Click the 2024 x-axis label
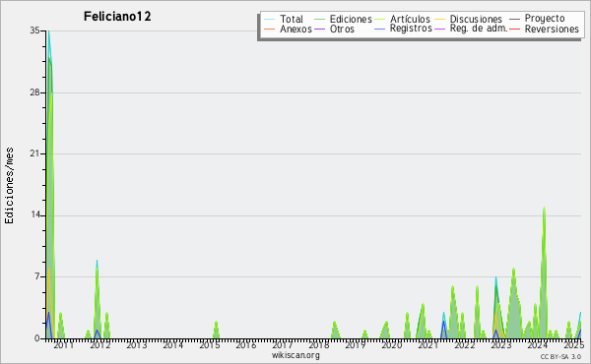The width and height of the screenshot is (591, 364). tap(538, 344)
